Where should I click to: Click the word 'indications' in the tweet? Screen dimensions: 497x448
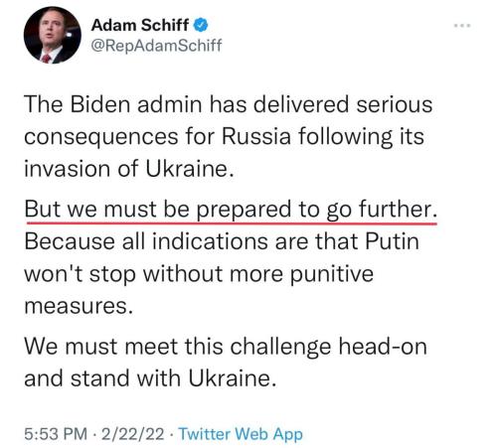[x=210, y=241]
